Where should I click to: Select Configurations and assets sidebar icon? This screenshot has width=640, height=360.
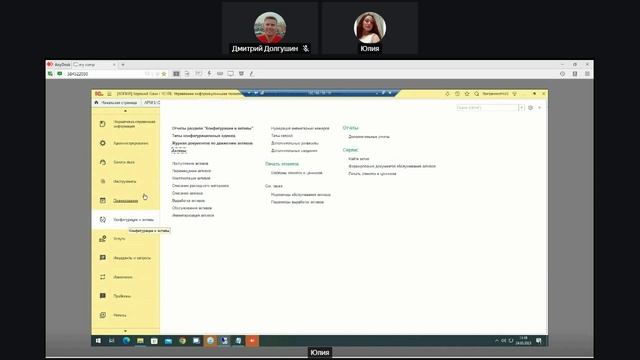point(102,220)
